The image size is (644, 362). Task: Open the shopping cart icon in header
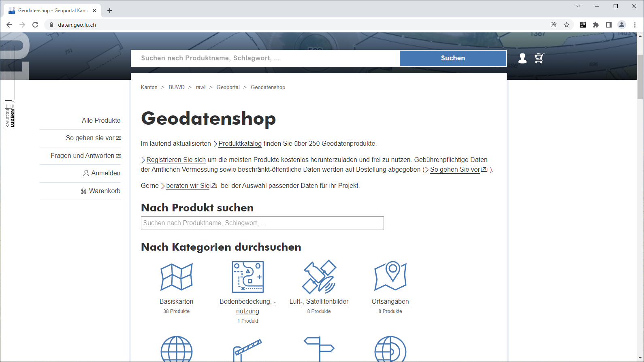click(539, 58)
